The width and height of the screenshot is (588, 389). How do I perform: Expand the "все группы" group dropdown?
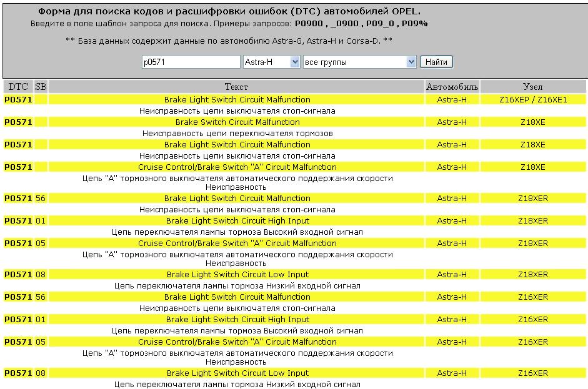click(x=359, y=62)
